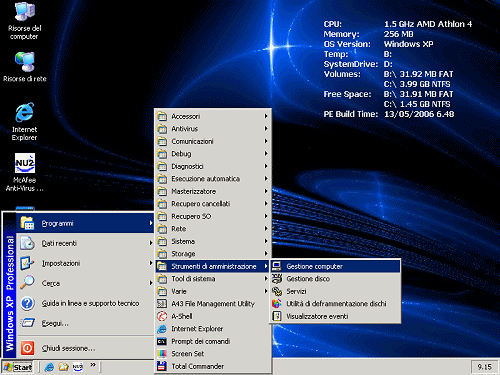Click the Total Commander floppy icon
The height and width of the screenshot is (375, 500).
pos(162,366)
